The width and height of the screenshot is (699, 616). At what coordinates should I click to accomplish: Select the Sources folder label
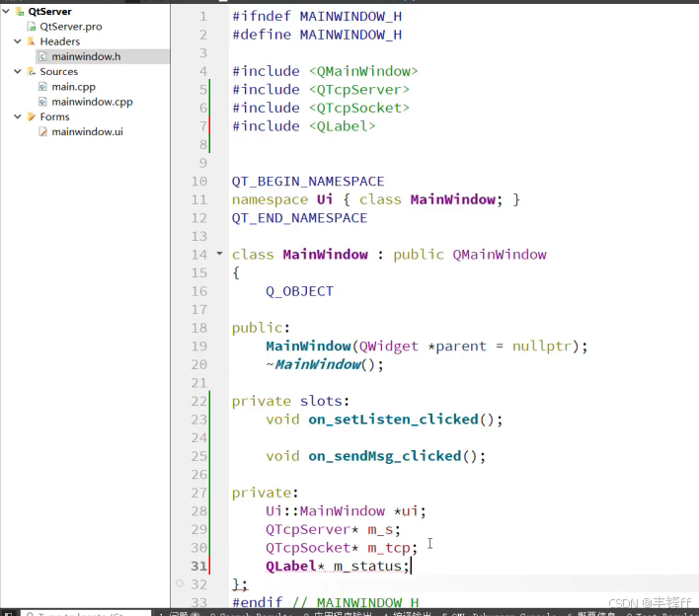pyautogui.click(x=58, y=72)
